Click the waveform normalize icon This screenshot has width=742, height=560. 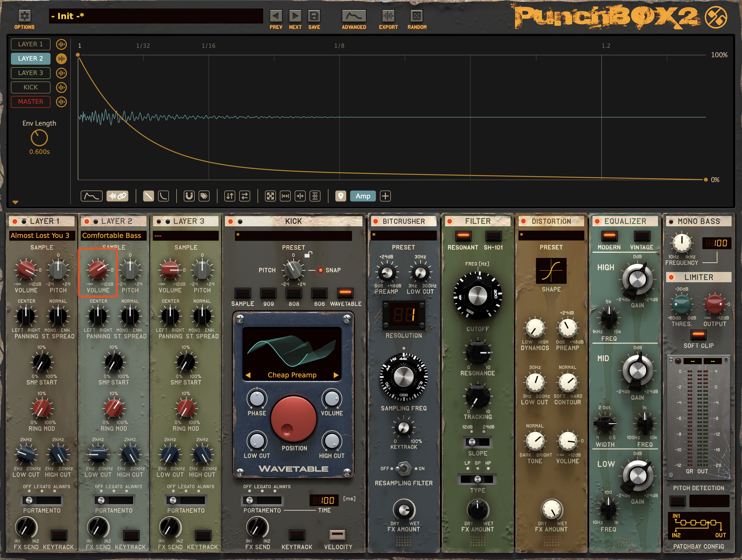[315, 196]
